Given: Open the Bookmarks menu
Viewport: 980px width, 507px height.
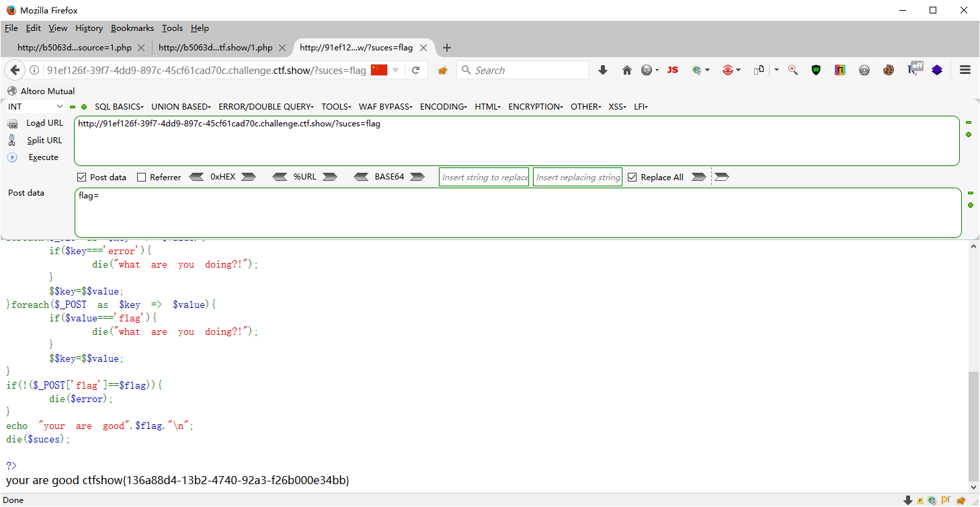Looking at the screenshot, I should (132, 28).
